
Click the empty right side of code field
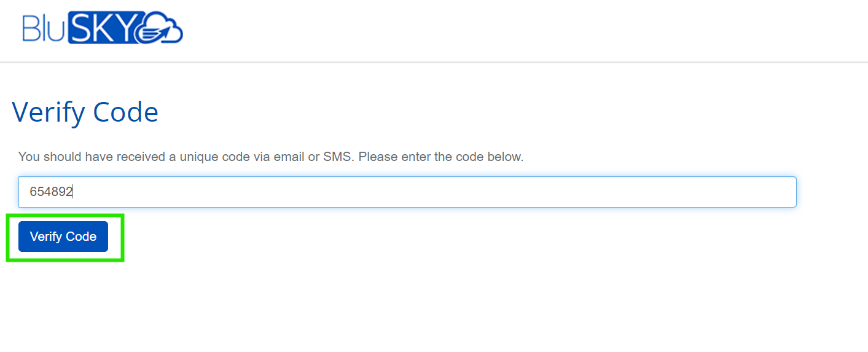tap(614, 192)
